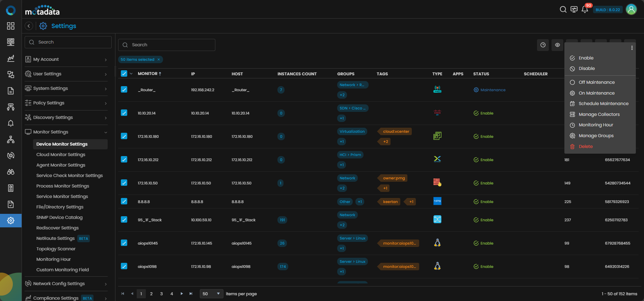The width and height of the screenshot is (644, 301).
Task: Click the monitor table search field
Action: [167, 45]
